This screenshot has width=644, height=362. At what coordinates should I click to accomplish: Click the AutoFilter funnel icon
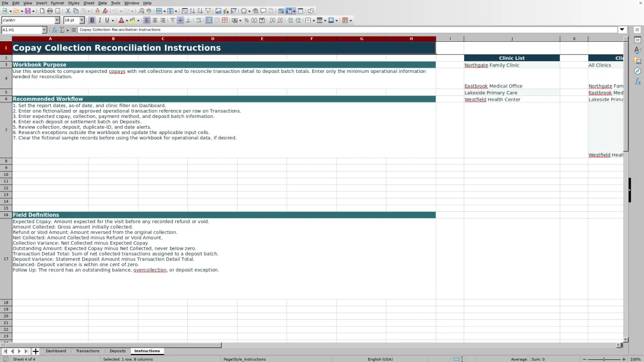click(208, 11)
